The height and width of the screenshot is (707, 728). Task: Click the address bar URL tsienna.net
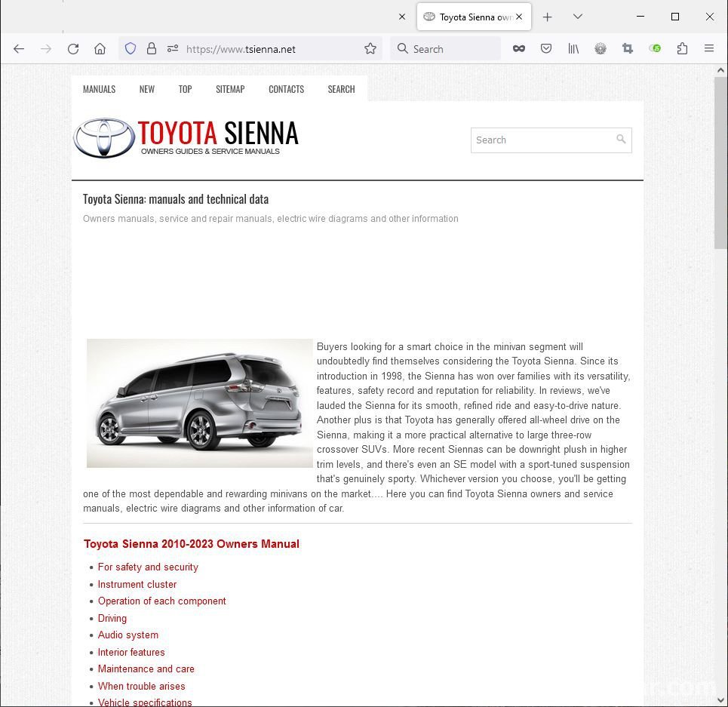point(241,49)
